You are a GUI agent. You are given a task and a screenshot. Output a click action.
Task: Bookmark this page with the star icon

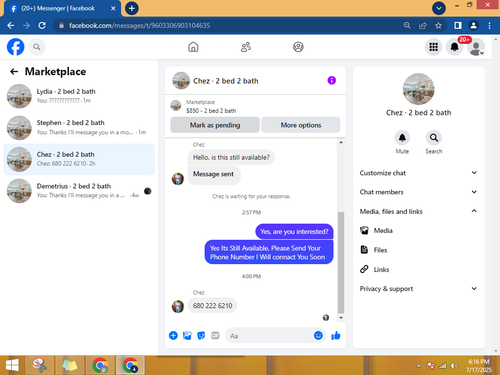coord(438,25)
